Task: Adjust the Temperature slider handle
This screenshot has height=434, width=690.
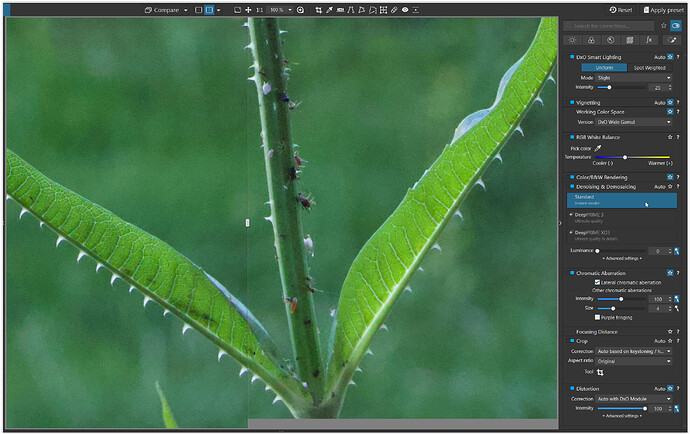Action: (625, 157)
